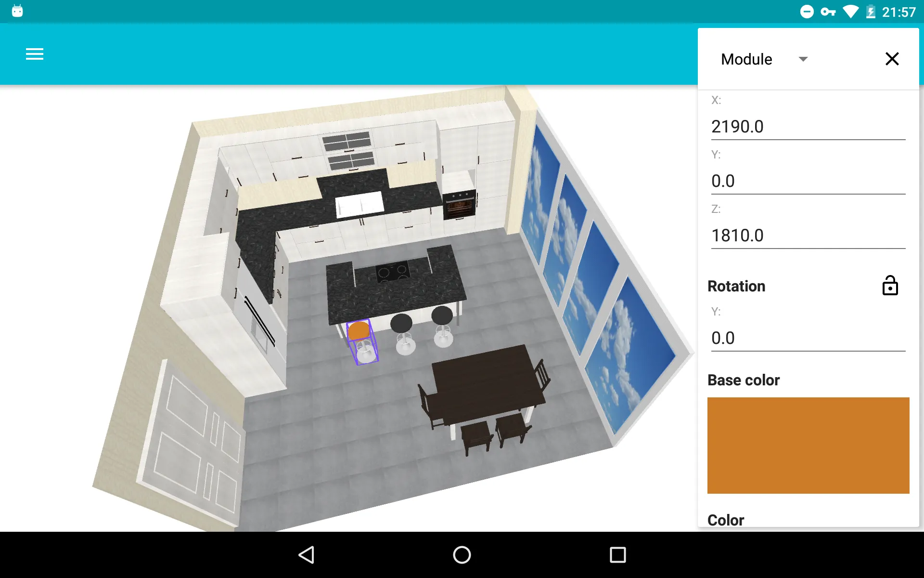
Task: Click the X coordinate input field
Action: coord(808,127)
